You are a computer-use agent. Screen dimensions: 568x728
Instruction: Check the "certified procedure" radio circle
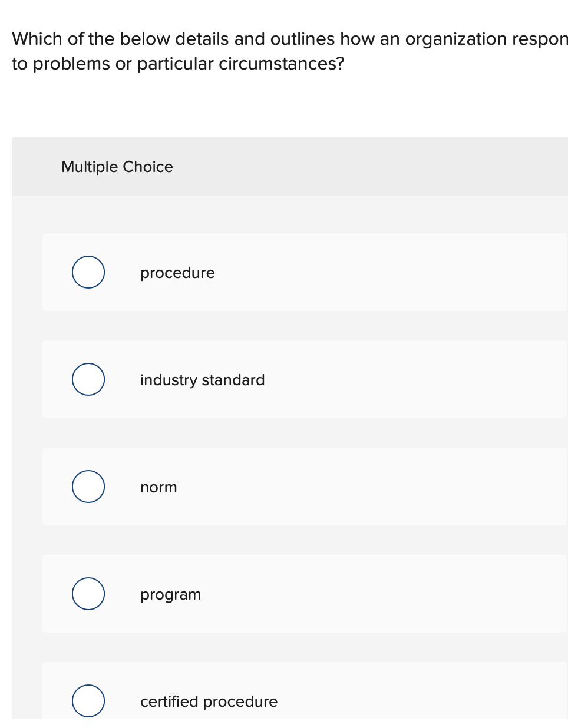[88, 701]
